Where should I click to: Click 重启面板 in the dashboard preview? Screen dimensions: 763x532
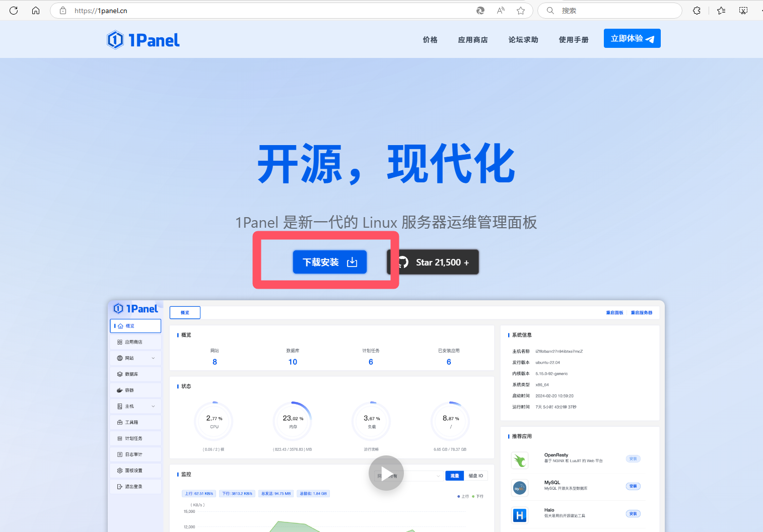(x=614, y=313)
